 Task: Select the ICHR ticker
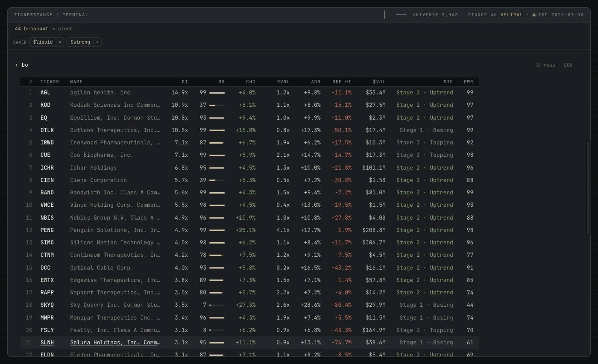tap(47, 167)
